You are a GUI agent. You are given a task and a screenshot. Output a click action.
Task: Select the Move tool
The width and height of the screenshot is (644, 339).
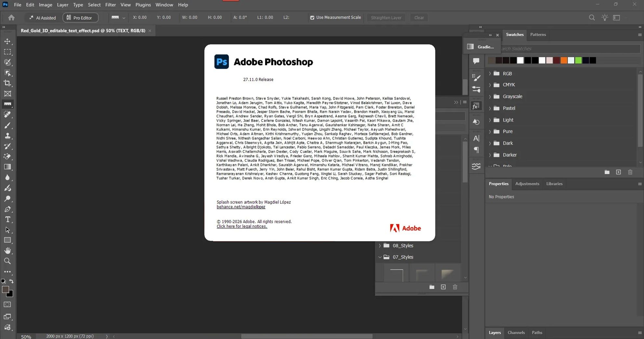coord(7,41)
